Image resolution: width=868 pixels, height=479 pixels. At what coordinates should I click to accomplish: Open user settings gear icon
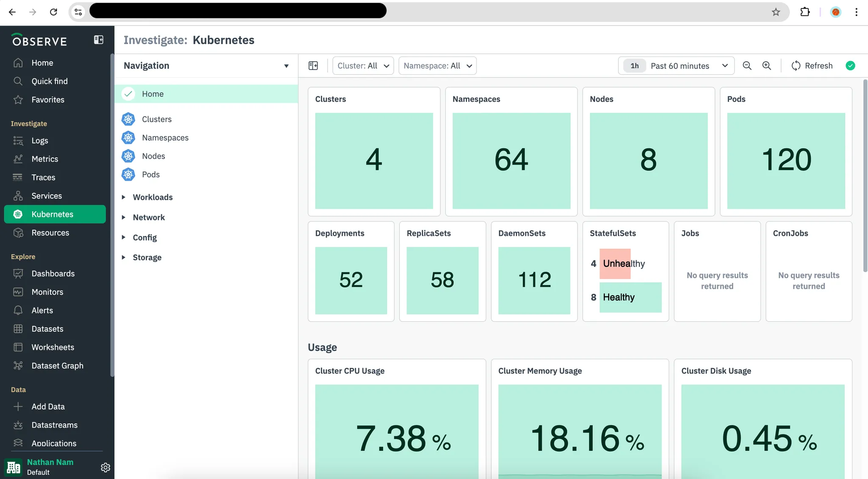coord(106,467)
